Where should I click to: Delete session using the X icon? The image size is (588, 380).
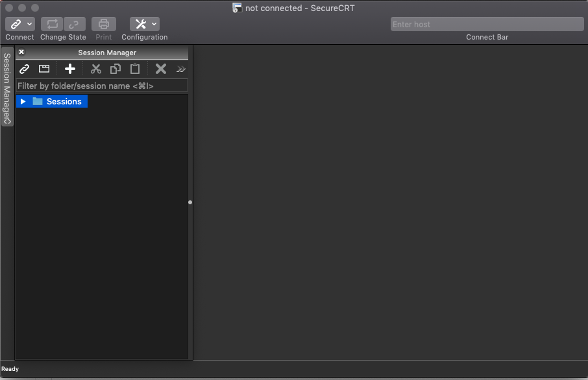tap(160, 69)
